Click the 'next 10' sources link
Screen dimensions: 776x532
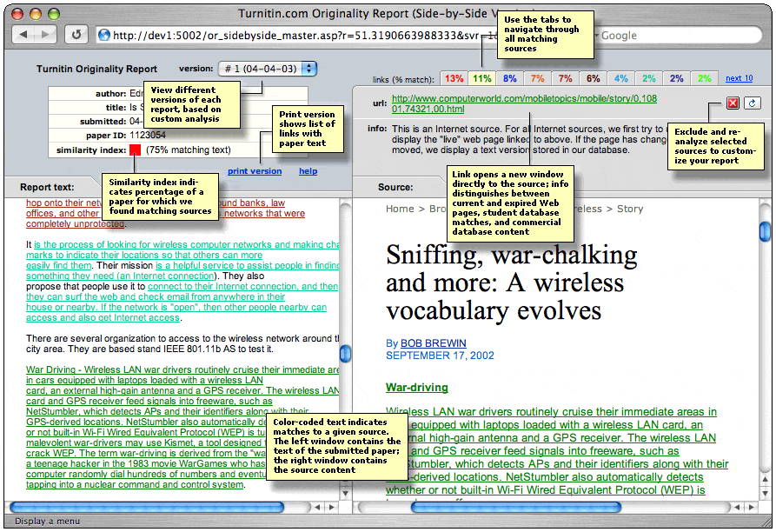point(739,78)
